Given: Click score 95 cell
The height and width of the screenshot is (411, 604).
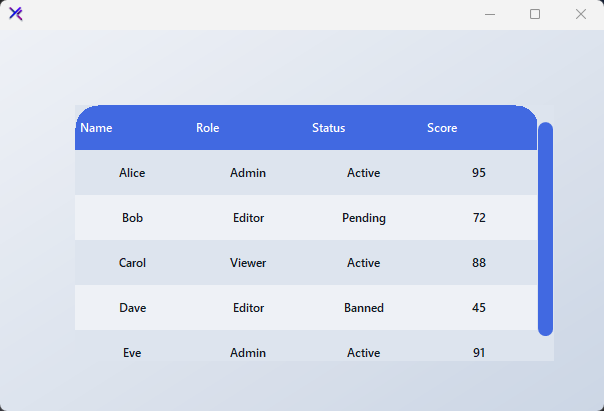Looking at the screenshot, I should pyautogui.click(x=479, y=173).
